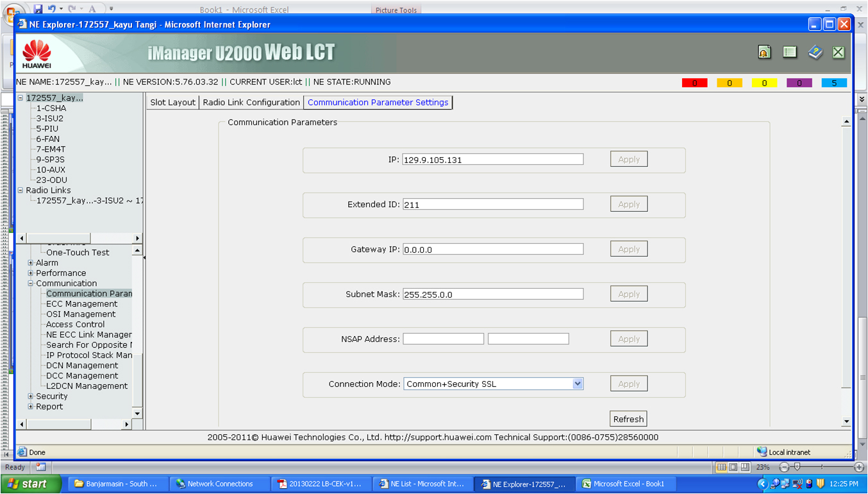Open the current alarms icon
This screenshot has height=494, width=868.
coord(764,51)
